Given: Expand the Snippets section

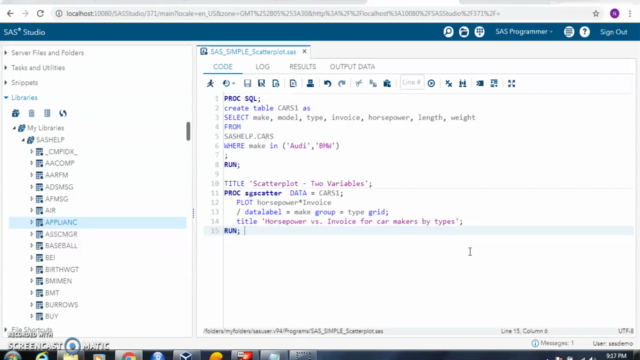Looking at the screenshot, I should pos(6,82).
